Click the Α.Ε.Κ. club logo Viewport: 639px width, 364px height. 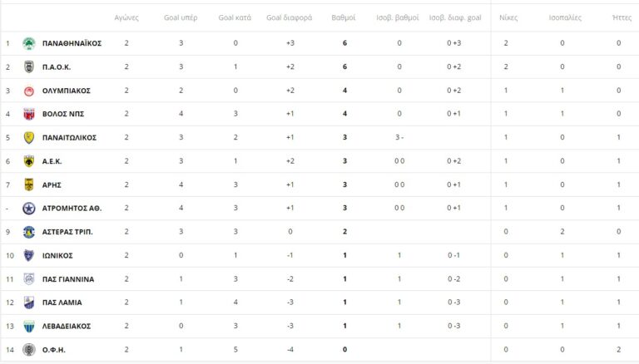tap(28, 161)
